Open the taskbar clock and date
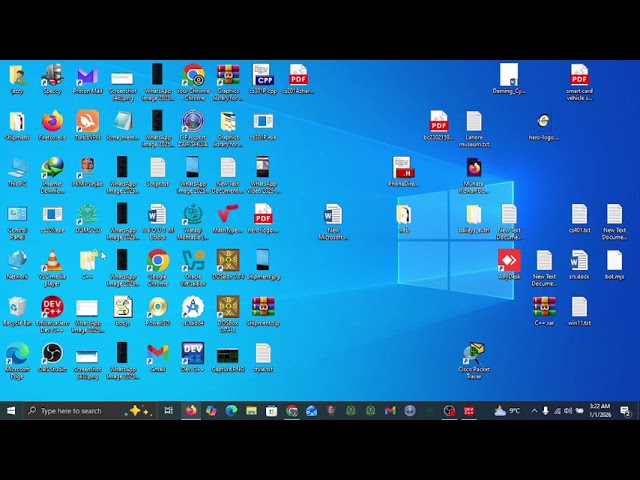The width and height of the screenshot is (640, 480). point(600,411)
